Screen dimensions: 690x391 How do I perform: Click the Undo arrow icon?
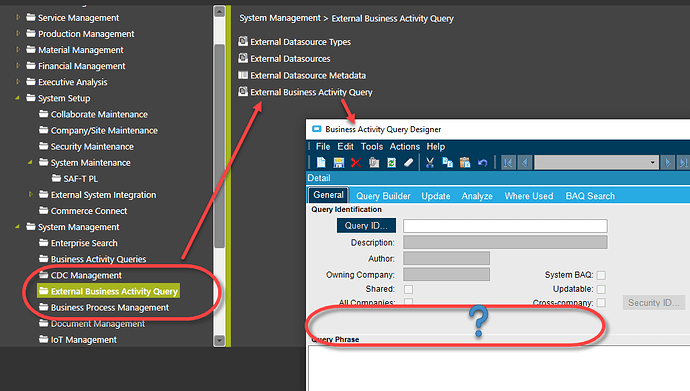coord(483,163)
